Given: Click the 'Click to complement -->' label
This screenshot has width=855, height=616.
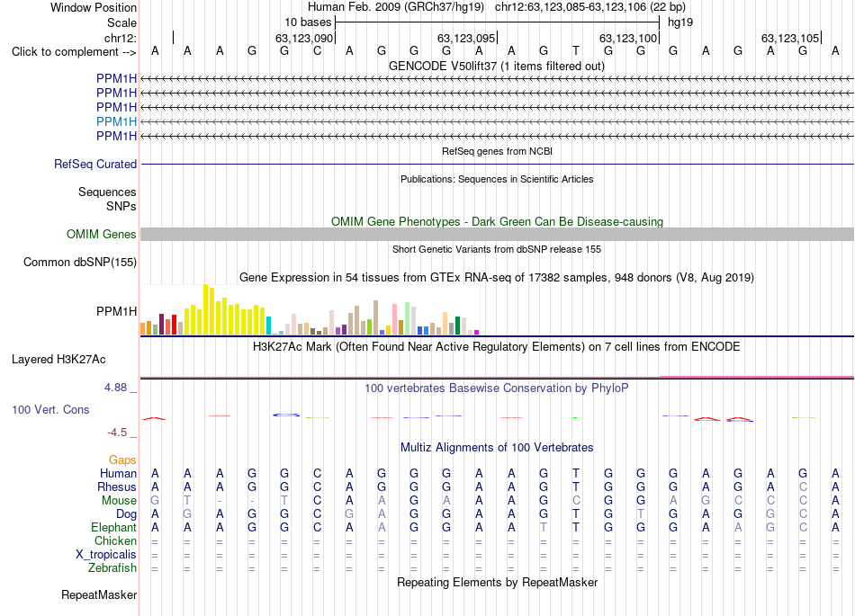Looking at the screenshot, I should point(74,52).
